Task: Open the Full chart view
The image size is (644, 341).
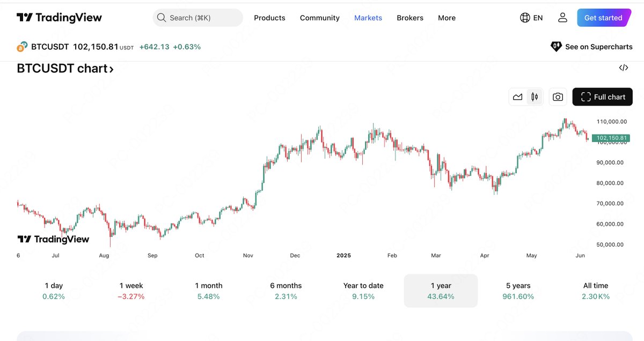Action: tap(602, 97)
